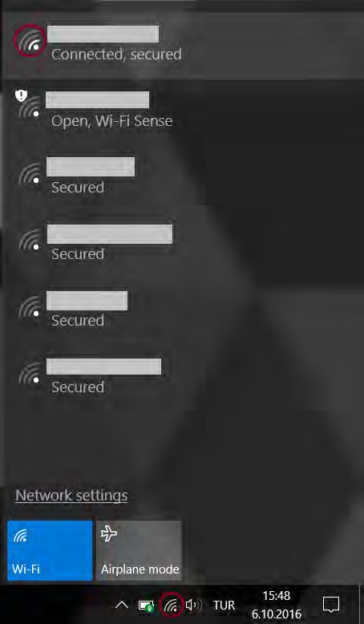Open the Action Center notification icon
Viewport: 364px width, 624px height.
pos(331,605)
